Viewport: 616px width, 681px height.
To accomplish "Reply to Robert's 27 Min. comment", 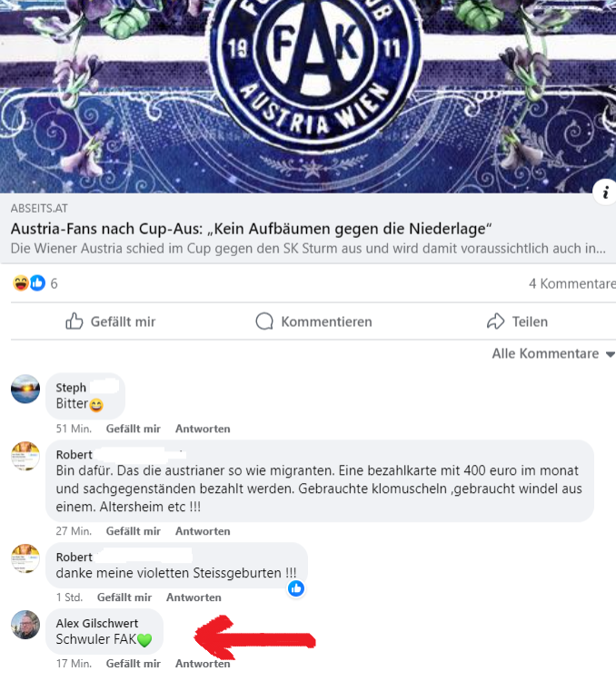I will point(203,531).
